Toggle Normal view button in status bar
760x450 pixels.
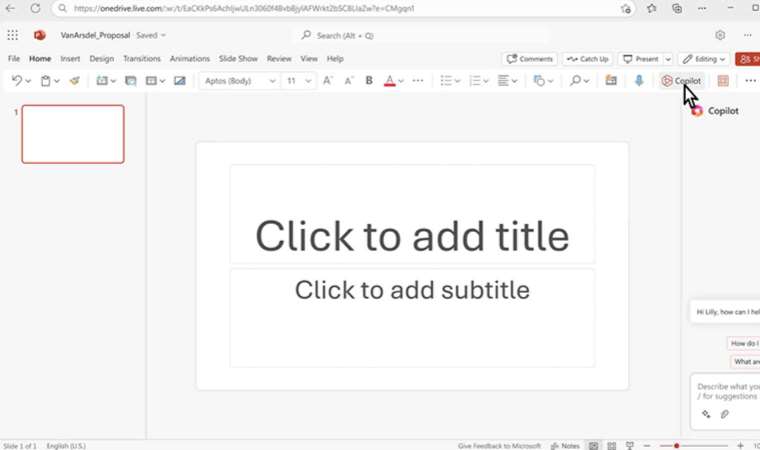click(x=595, y=445)
